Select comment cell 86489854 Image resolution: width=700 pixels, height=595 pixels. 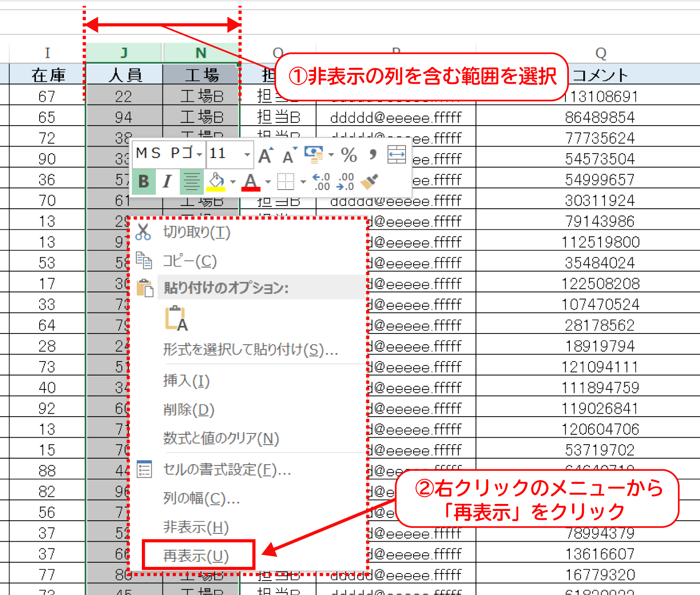(x=600, y=117)
